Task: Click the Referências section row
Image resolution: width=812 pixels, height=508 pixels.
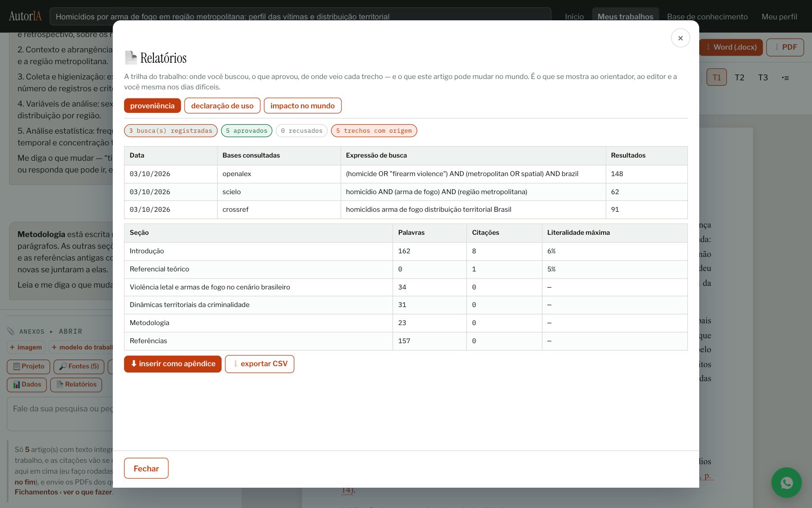Action: (406, 341)
